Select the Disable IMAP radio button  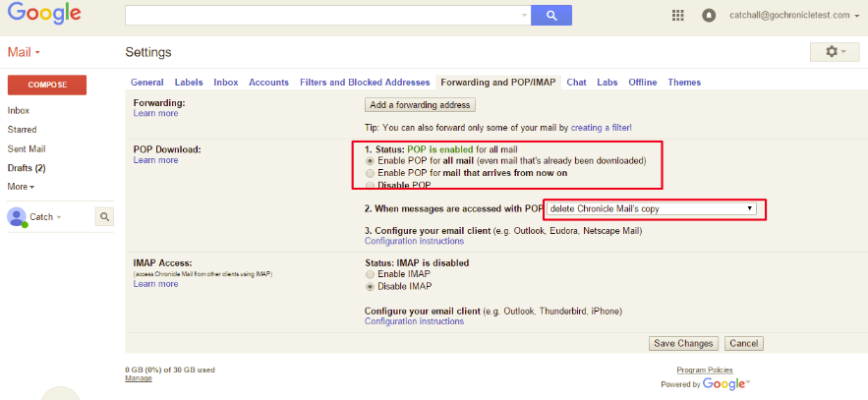pos(370,287)
